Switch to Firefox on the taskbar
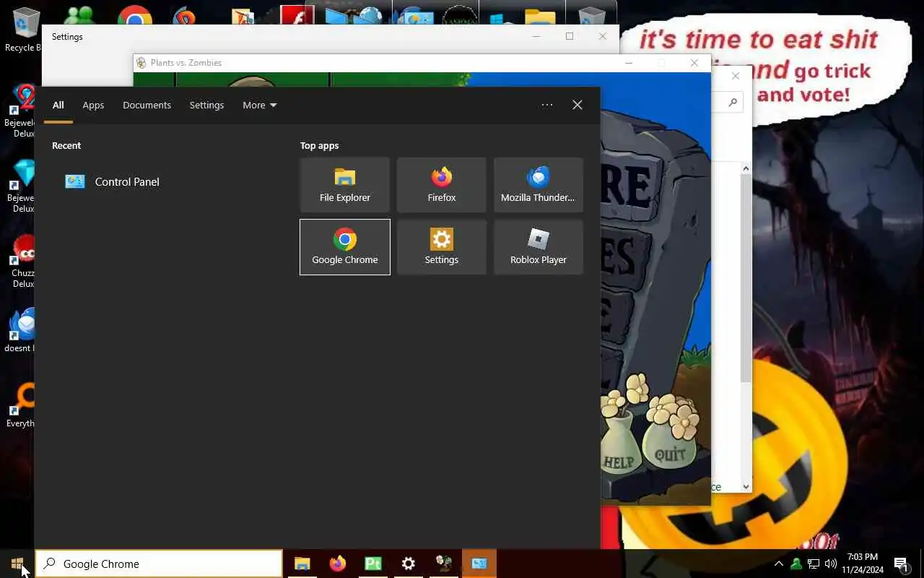 [338, 564]
